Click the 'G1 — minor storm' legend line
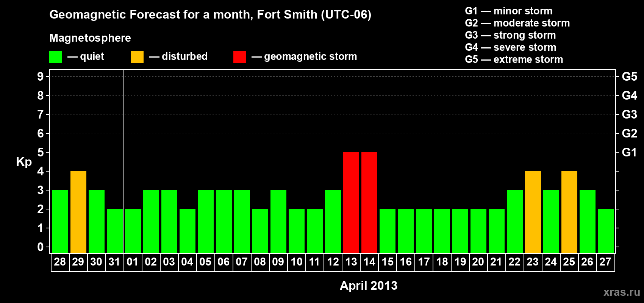This screenshot has height=303, width=644. click(509, 11)
